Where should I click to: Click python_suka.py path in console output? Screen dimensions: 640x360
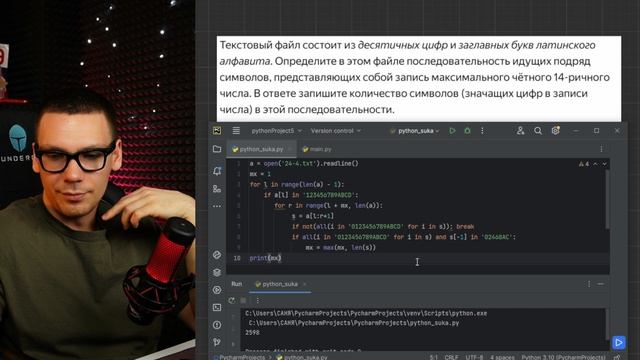354,323
